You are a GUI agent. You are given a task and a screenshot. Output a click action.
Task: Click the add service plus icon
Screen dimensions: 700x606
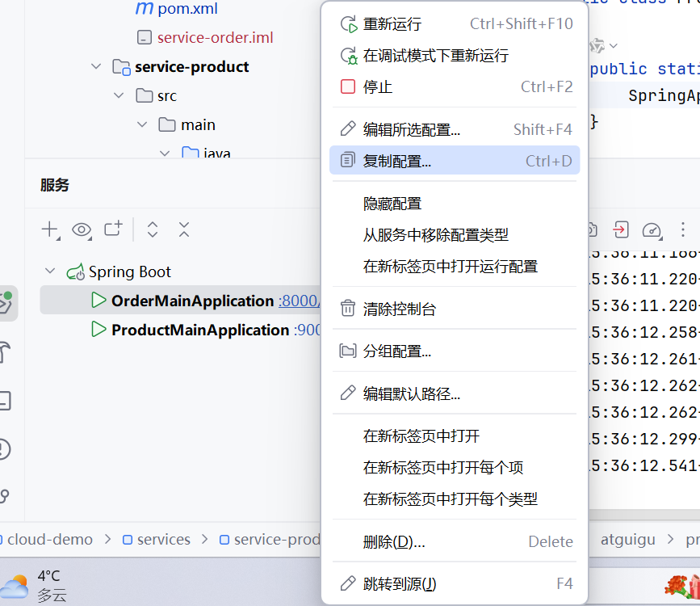(x=50, y=230)
